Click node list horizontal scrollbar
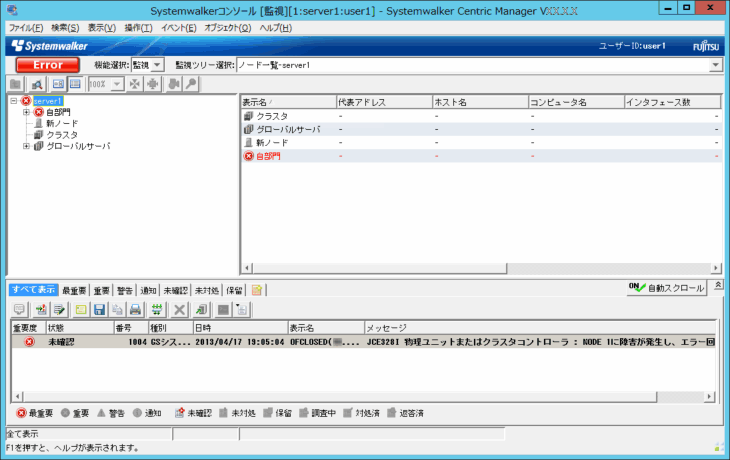Image resolution: width=730 pixels, height=460 pixels. [379, 268]
